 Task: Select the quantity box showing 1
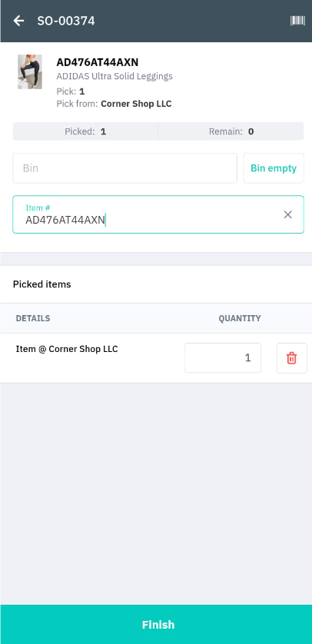[x=223, y=358]
